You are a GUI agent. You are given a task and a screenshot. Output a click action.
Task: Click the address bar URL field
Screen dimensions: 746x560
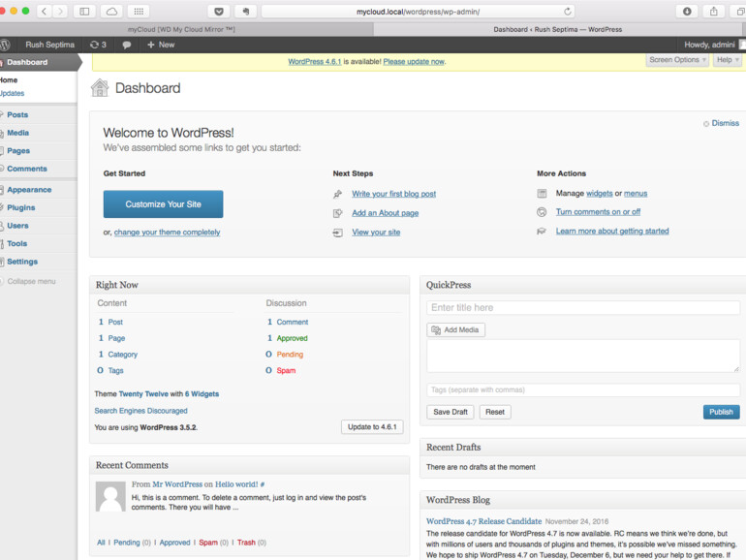click(418, 12)
